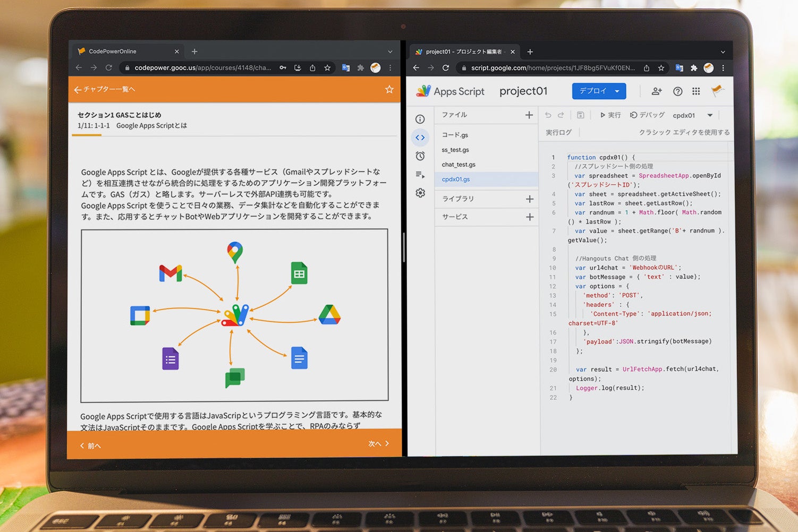The height and width of the screenshot is (532, 798).
Task: Click the codepower.gooc.us address bar
Action: [x=203, y=68]
